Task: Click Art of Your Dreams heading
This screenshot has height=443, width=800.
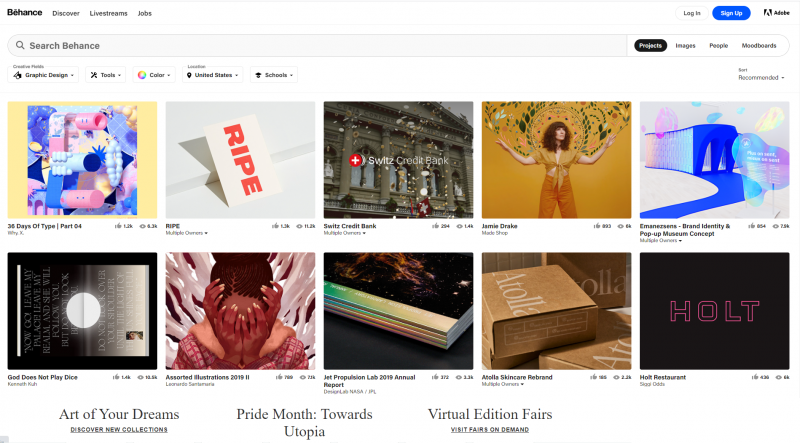Action: [x=119, y=414]
